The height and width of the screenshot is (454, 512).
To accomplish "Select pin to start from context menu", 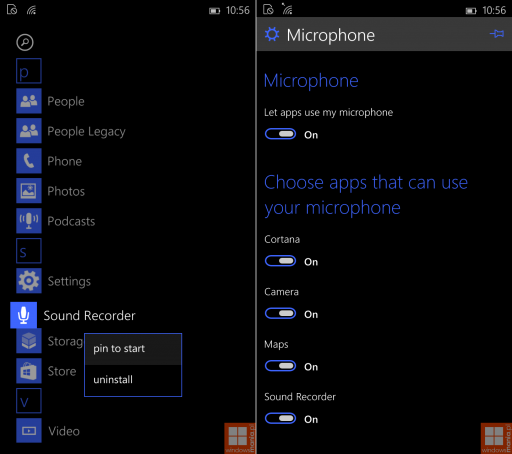I will pos(133,349).
